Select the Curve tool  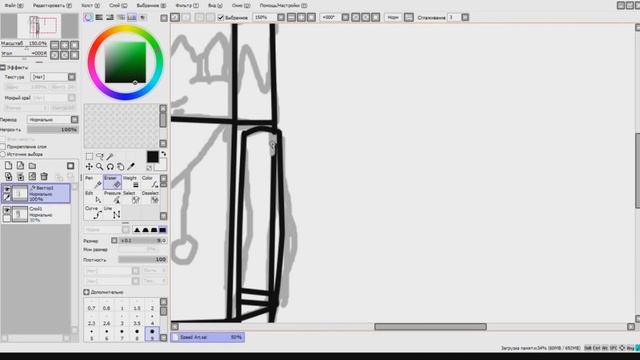[x=93, y=212]
